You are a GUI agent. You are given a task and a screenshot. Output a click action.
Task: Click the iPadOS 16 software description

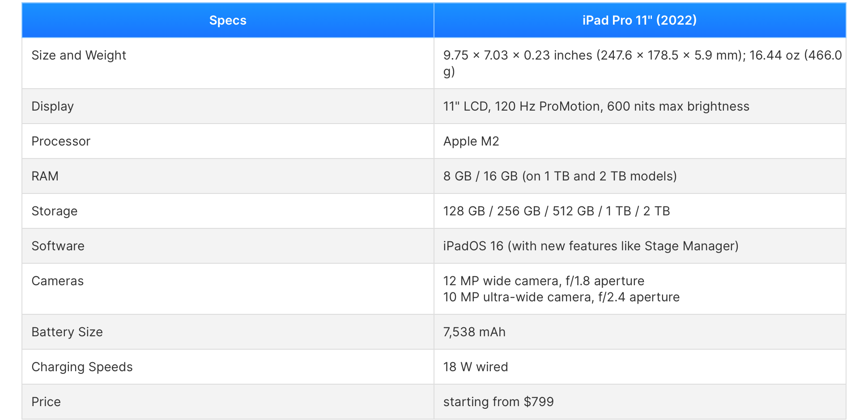tap(591, 246)
